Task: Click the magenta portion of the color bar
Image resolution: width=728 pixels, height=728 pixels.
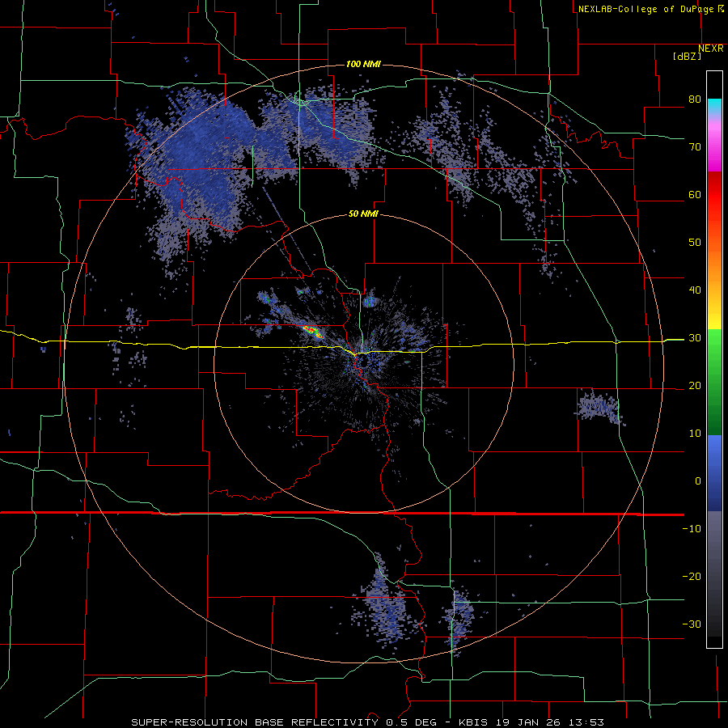Action: point(714,149)
